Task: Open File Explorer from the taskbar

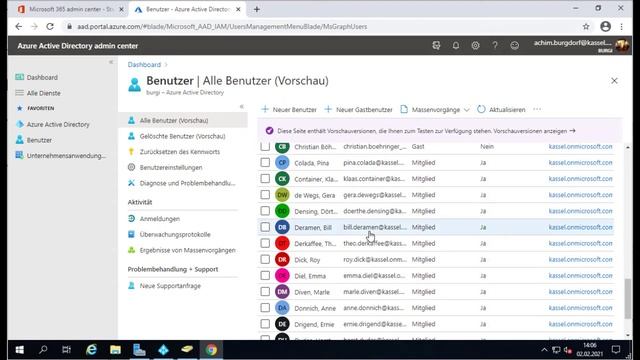Action: pyautogui.click(x=115, y=350)
